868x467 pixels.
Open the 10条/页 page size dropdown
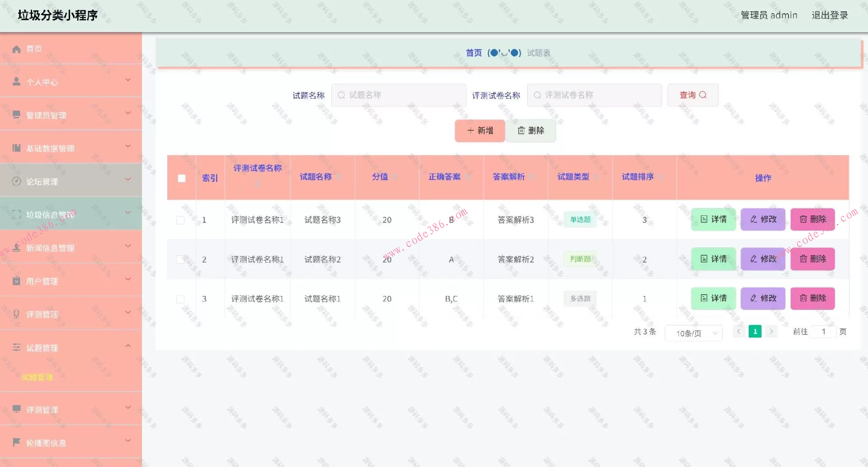pyautogui.click(x=693, y=333)
